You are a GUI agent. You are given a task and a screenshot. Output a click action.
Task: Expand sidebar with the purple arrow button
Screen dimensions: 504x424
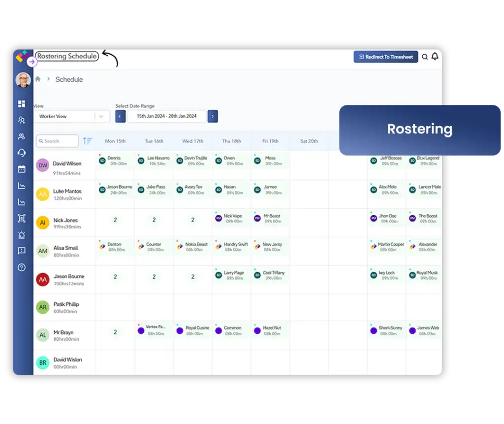click(x=32, y=62)
